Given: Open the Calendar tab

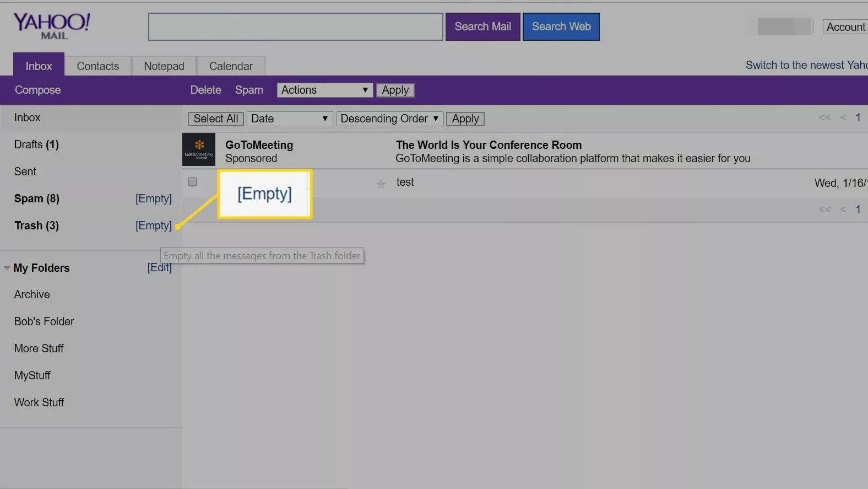Looking at the screenshot, I should point(231,66).
